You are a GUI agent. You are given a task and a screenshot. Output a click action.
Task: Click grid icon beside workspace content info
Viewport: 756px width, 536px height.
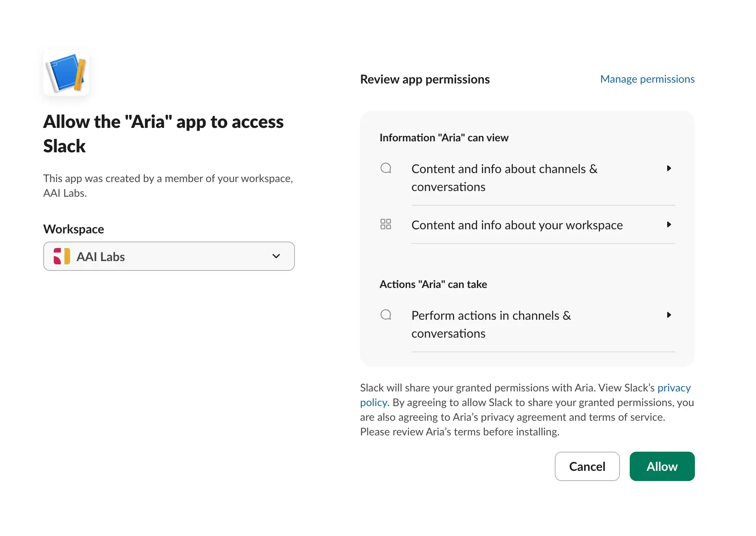coord(386,224)
